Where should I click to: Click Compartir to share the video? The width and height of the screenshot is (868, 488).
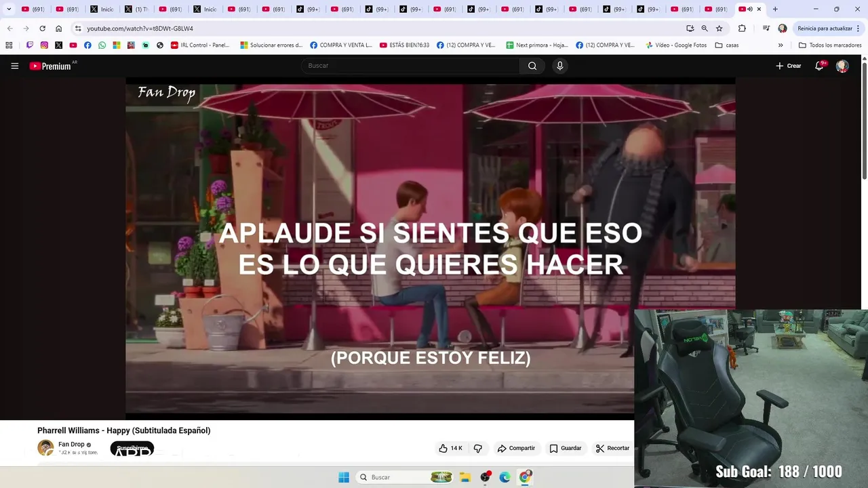coord(516,448)
